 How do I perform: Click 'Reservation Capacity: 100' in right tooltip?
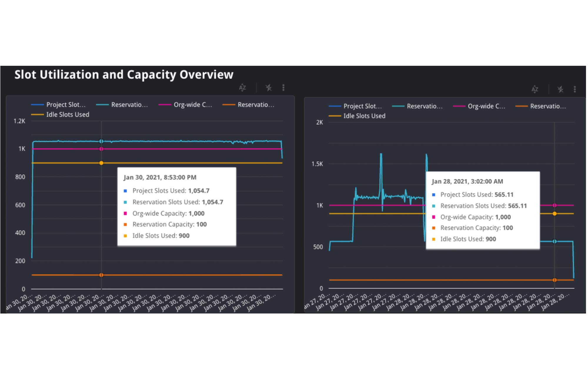pyautogui.click(x=472, y=228)
